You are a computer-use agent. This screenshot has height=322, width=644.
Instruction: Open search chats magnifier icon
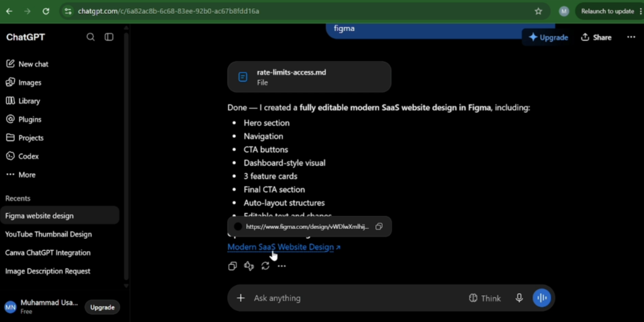91,37
